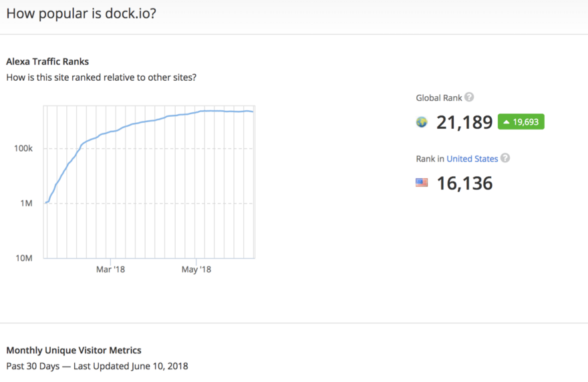Screen dimensions: 588x382
Task: Click the 100k label on the chart
Action: point(23,148)
